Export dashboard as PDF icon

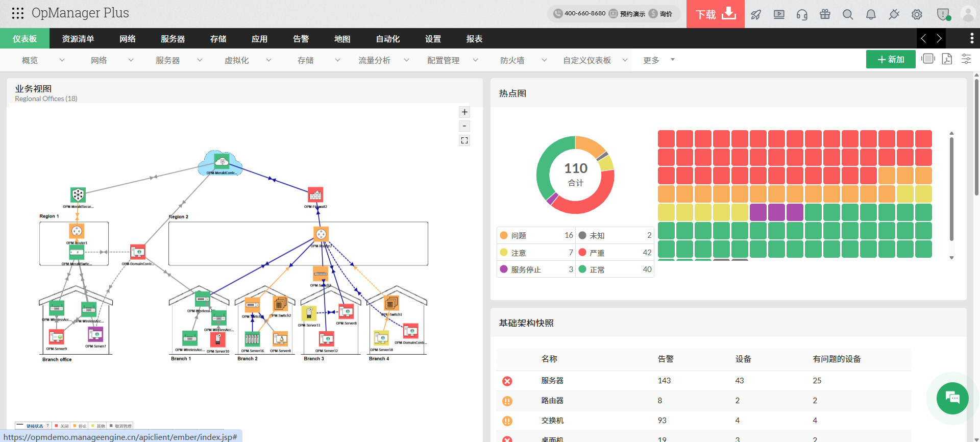pos(947,59)
